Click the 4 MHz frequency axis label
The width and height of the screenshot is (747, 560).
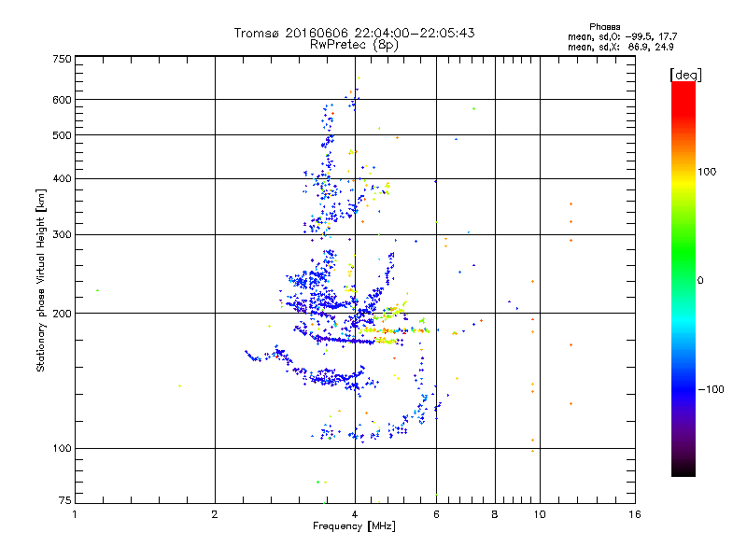355,514
